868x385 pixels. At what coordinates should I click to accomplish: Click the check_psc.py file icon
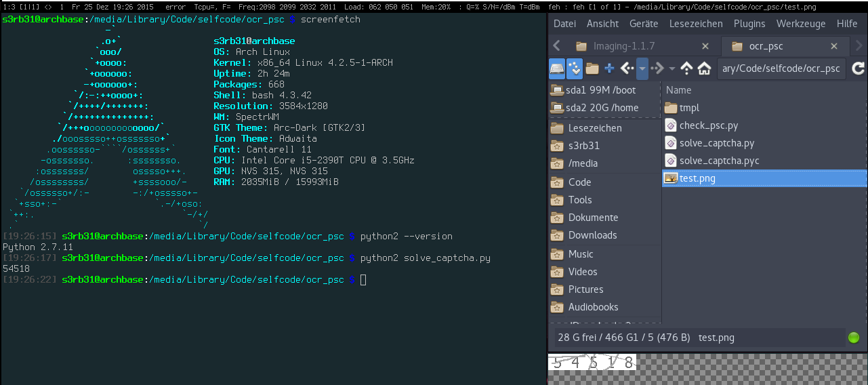[x=671, y=125]
